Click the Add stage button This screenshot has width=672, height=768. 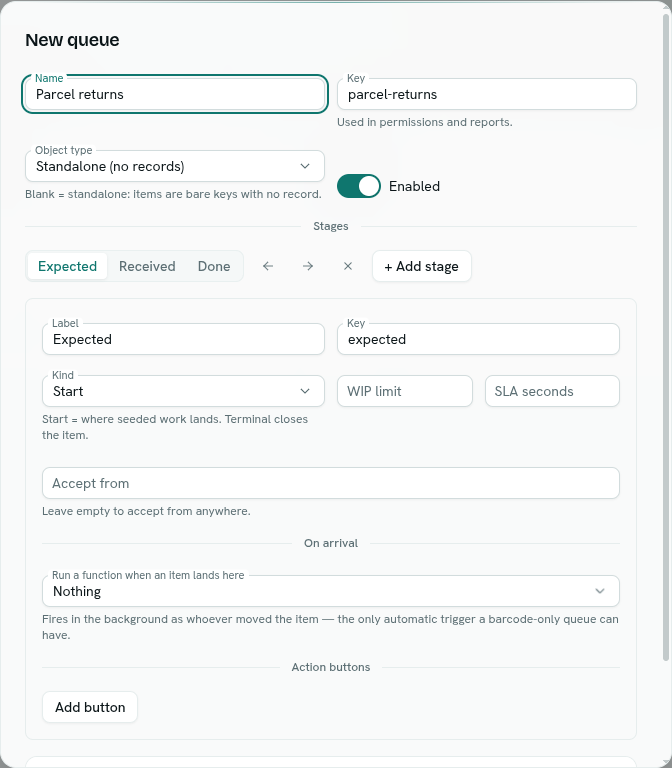click(x=422, y=266)
